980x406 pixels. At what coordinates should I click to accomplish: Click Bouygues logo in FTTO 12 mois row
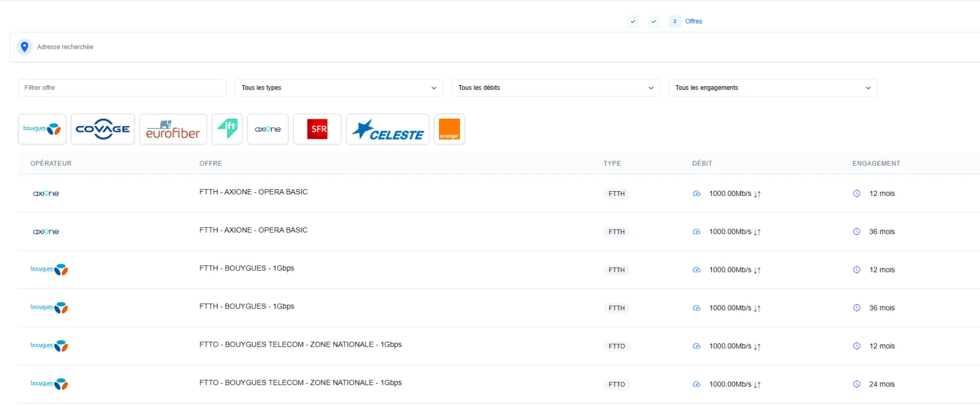pyautogui.click(x=50, y=346)
